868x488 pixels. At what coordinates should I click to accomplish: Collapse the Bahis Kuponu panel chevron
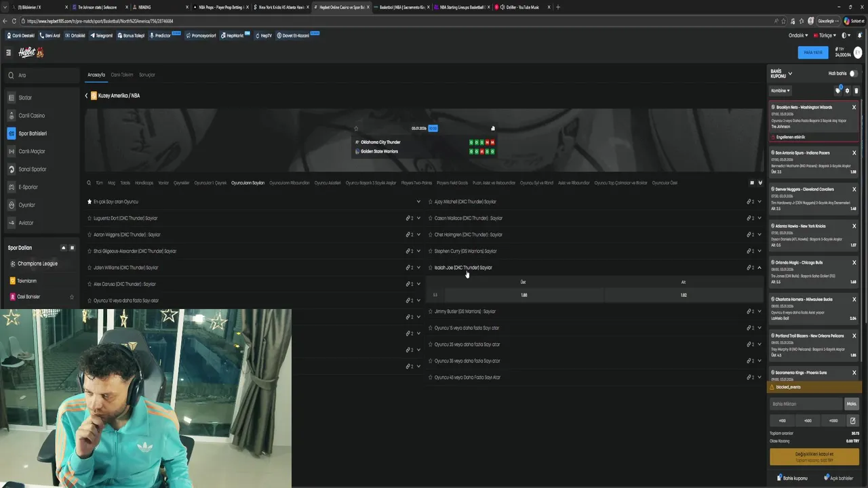coord(790,73)
